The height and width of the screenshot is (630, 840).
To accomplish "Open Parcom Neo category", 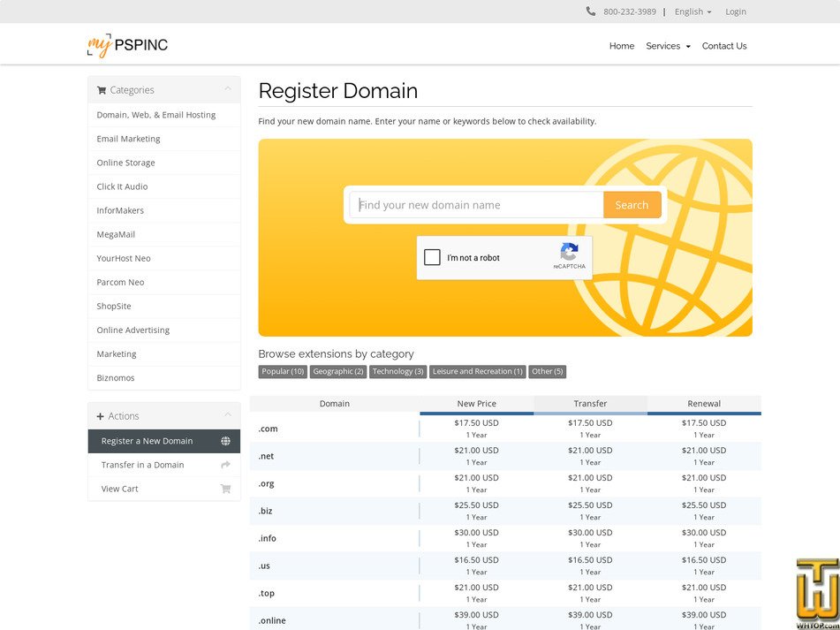I will (x=164, y=283).
